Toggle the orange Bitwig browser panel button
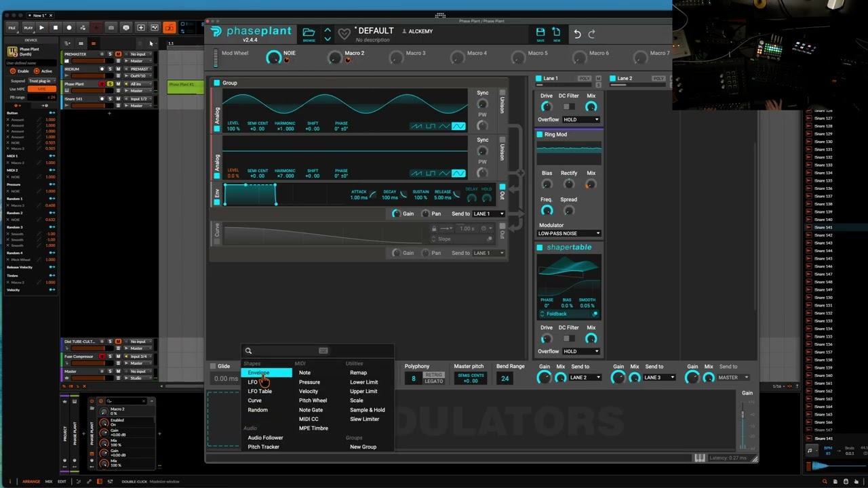The width and height of the screenshot is (868, 488). [169, 28]
